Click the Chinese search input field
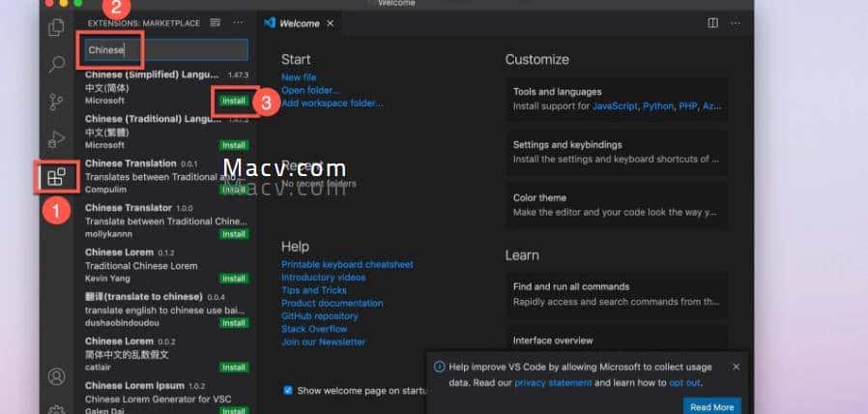Viewport: 868px width, 414px height. [x=166, y=50]
